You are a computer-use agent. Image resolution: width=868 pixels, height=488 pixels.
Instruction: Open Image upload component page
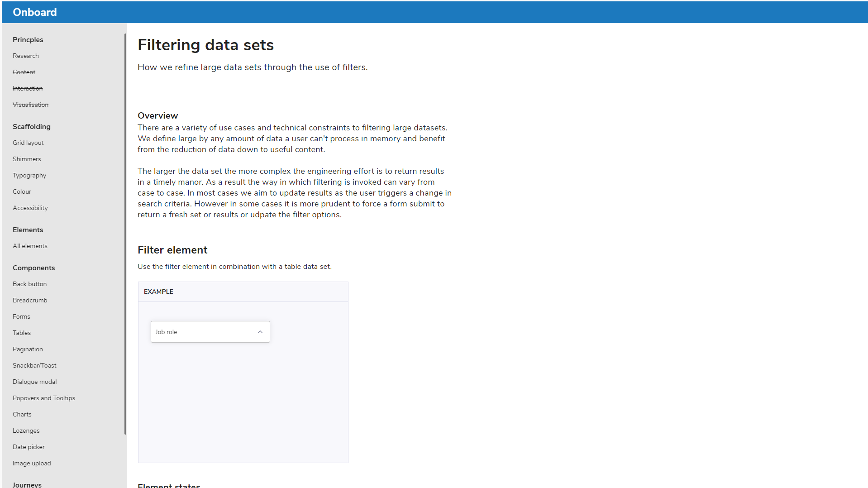pos(32,463)
